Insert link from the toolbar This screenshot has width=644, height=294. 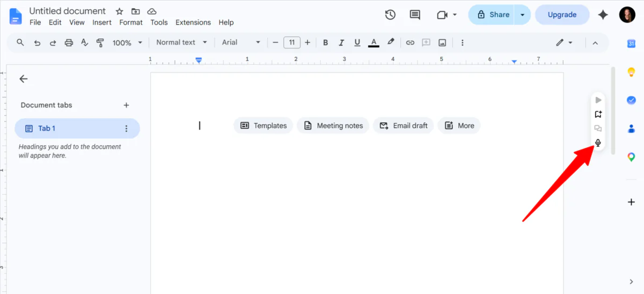pyautogui.click(x=410, y=42)
